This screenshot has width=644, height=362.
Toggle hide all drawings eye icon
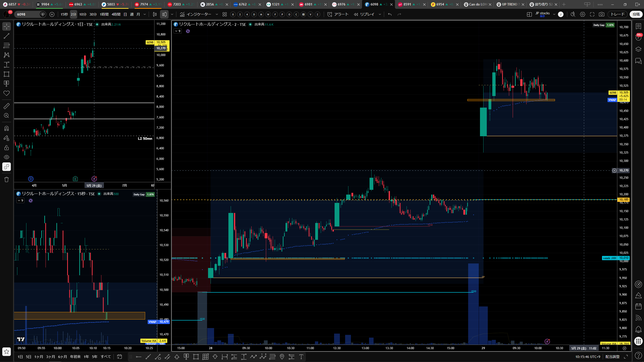(7, 157)
